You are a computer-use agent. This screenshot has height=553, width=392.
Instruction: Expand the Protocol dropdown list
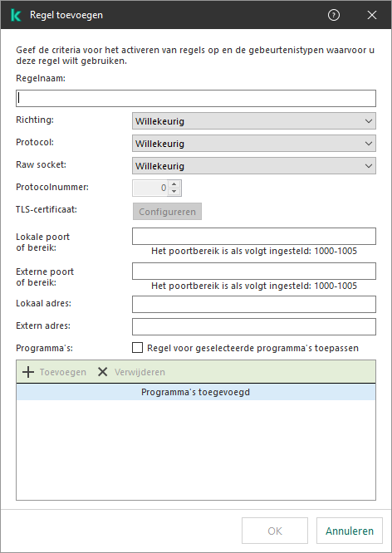[x=254, y=144]
